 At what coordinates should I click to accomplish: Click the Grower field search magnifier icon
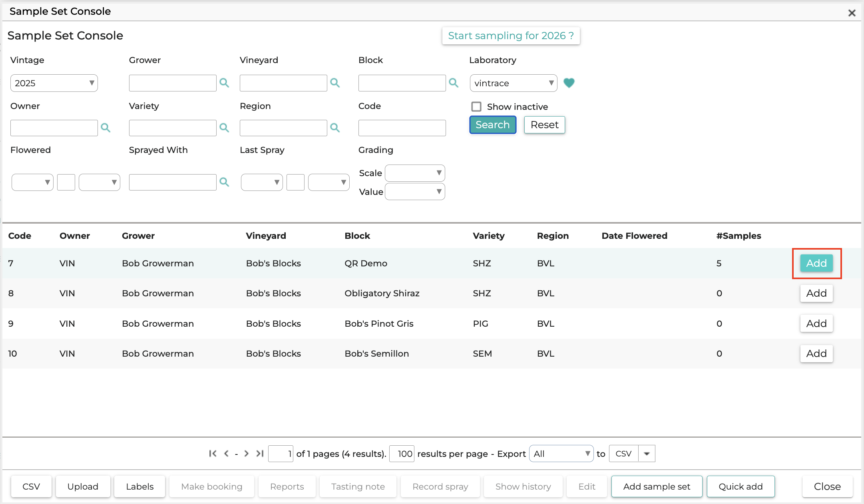[x=224, y=83]
